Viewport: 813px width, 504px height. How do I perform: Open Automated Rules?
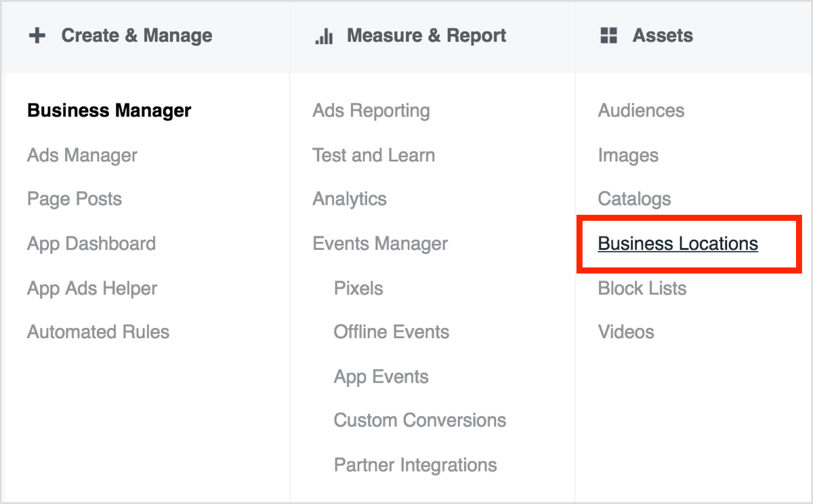pos(98,332)
